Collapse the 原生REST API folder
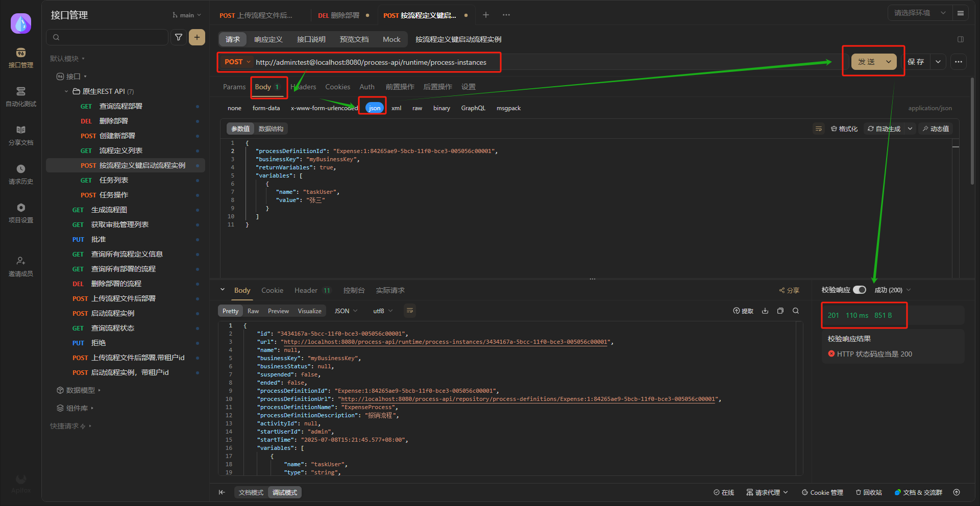Image resolution: width=980 pixels, height=506 pixels. pos(66,91)
